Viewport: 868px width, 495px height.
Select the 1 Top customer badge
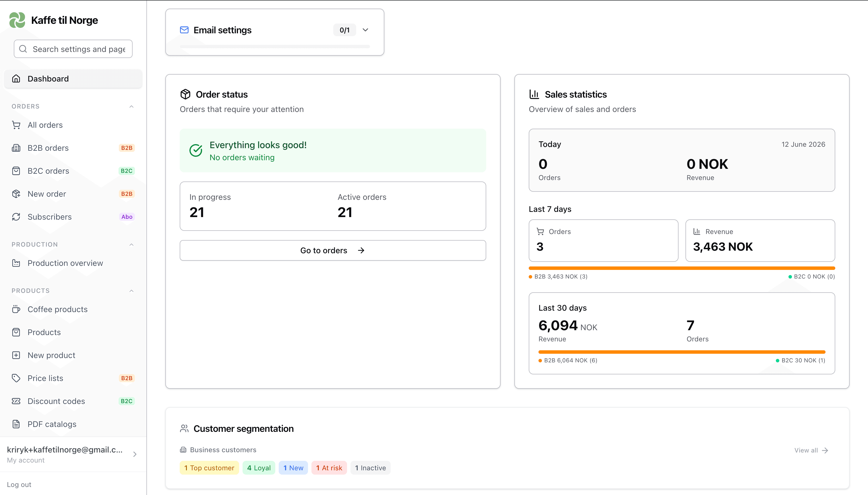coord(209,468)
